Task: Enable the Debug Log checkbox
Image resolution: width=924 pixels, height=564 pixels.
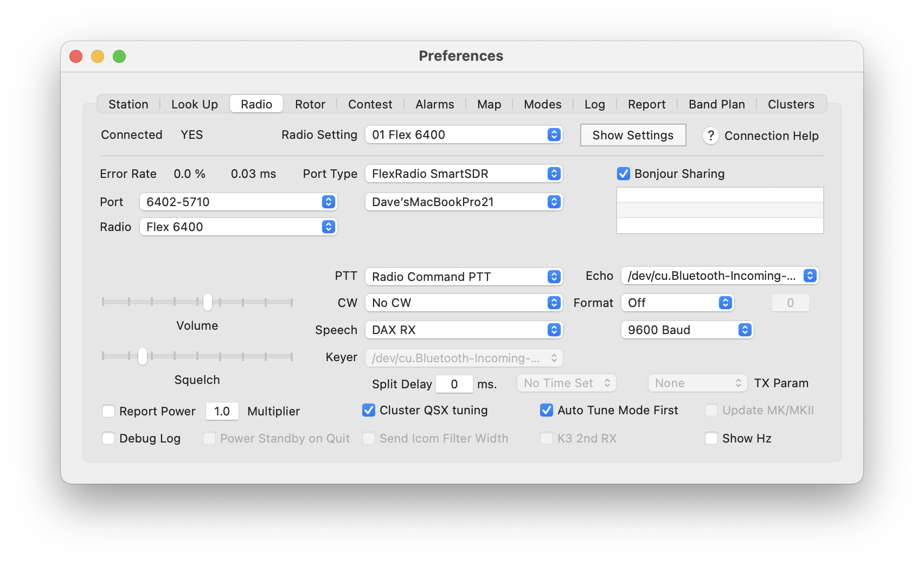Action: tap(108, 439)
